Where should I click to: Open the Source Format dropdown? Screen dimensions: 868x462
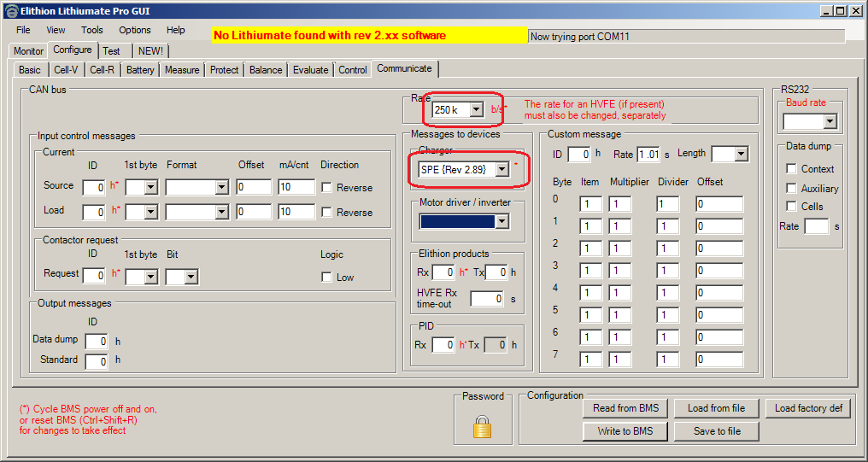click(x=222, y=187)
